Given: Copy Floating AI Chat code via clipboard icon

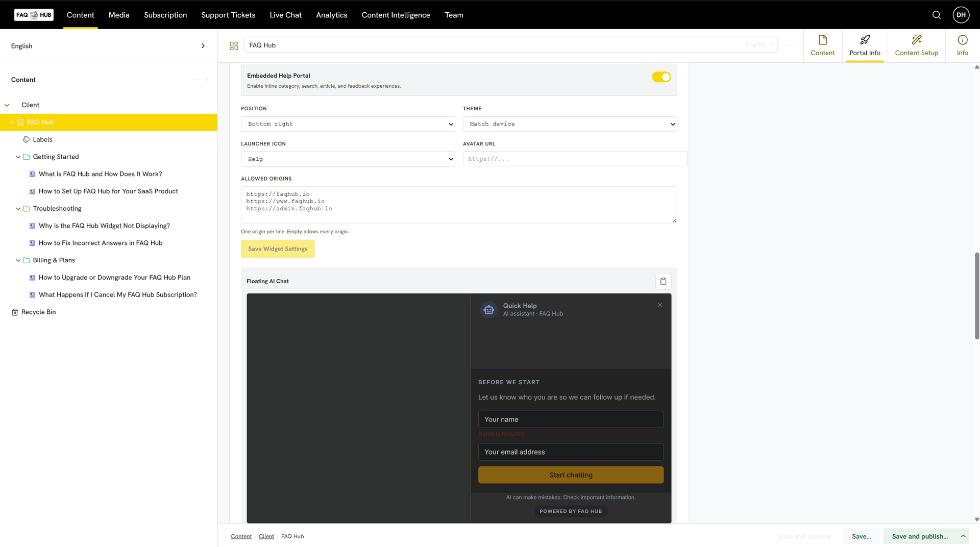Looking at the screenshot, I should 663,281.
